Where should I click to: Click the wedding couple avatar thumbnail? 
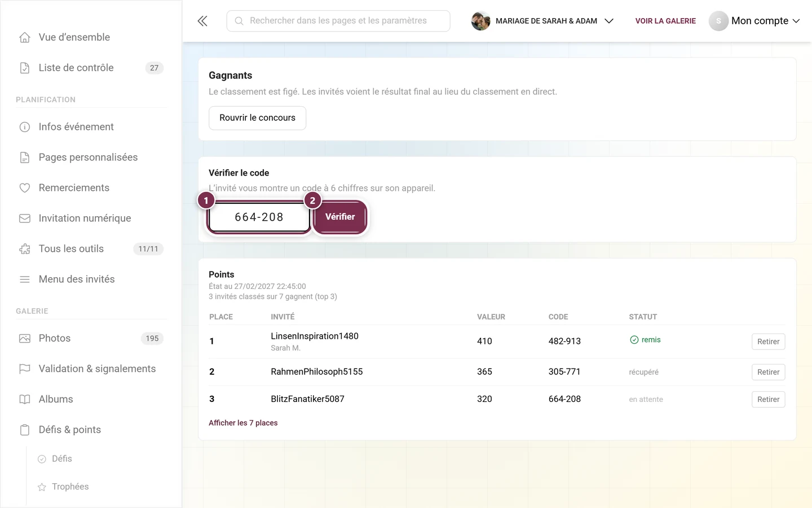point(480,21)
